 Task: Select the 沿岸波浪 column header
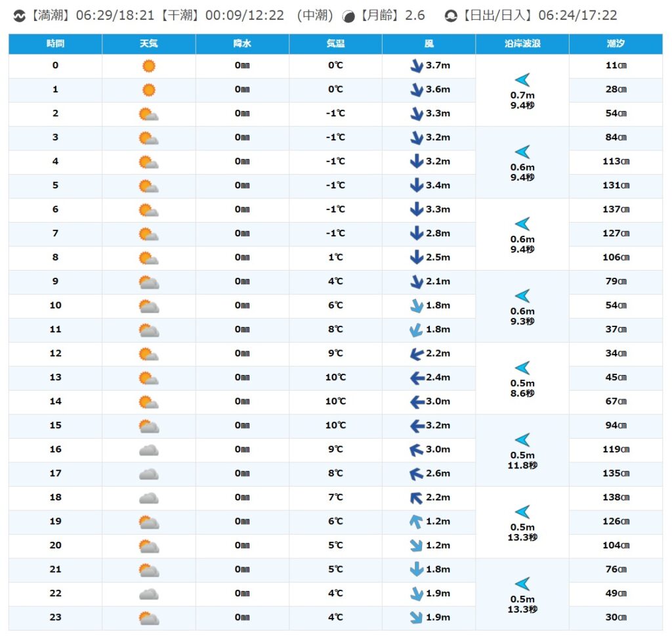(522, 44)
